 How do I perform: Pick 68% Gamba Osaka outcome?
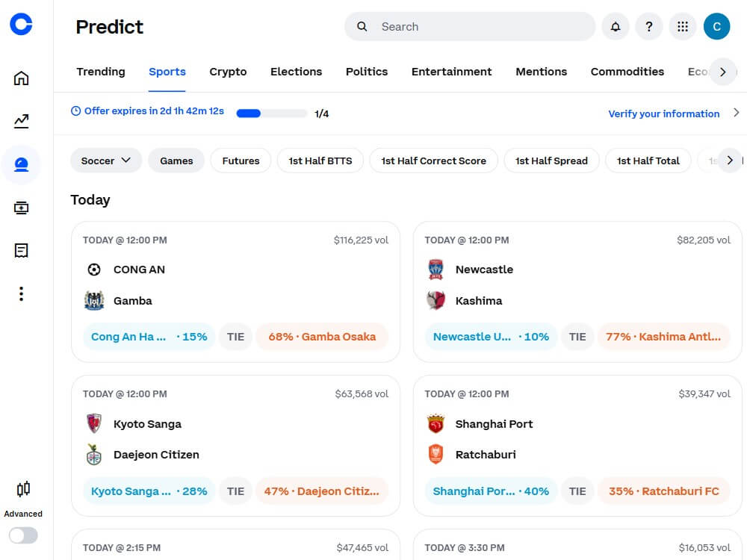tap(322, 337)
